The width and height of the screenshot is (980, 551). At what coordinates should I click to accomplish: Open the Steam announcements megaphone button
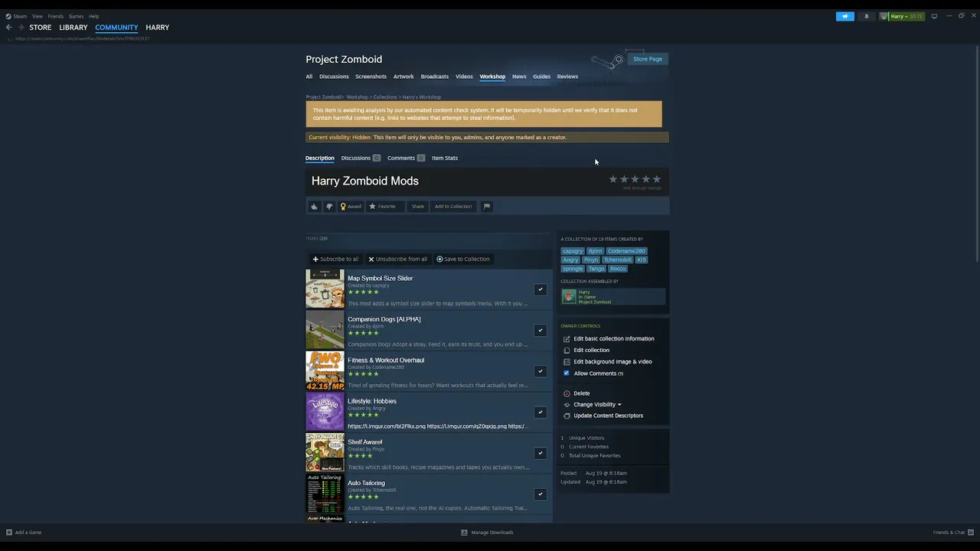pos(845,16)
